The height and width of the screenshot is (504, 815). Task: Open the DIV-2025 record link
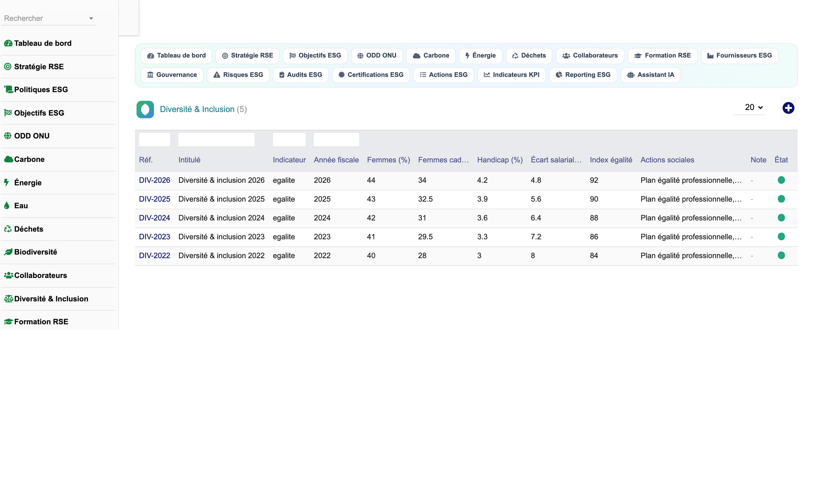[x=155, y=199]
